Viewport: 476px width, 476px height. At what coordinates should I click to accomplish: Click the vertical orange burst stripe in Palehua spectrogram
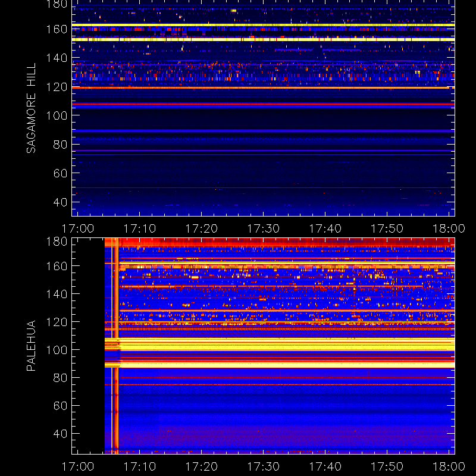point(117,346)
